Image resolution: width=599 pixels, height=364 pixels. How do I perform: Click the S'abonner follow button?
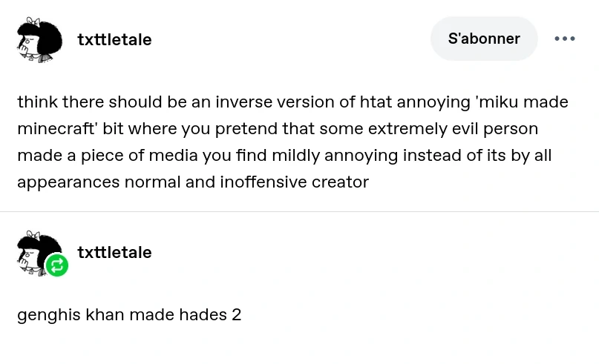point(484,39)
